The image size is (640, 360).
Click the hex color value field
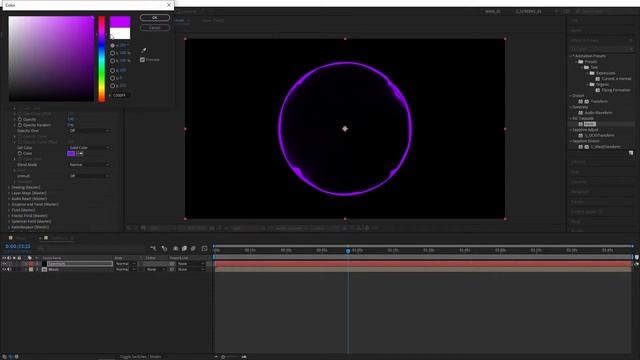coord(121,95)
